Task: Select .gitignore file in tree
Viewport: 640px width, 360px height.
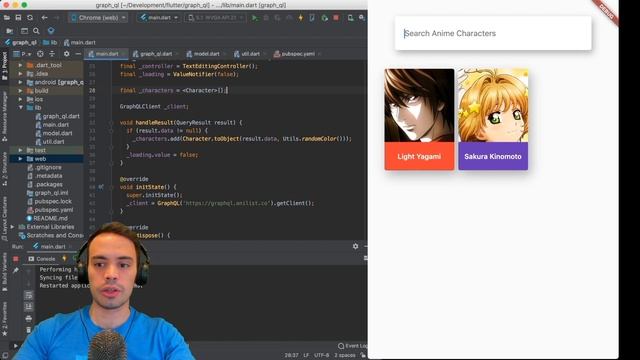Action: (44, 167)
